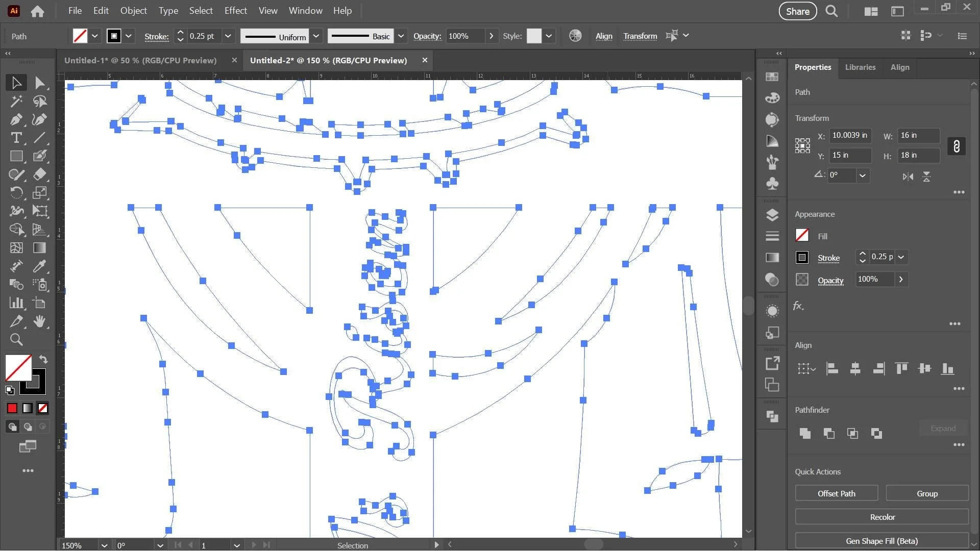980x551 pixels.
Task: Click the Recolor button
Action: 882,517
